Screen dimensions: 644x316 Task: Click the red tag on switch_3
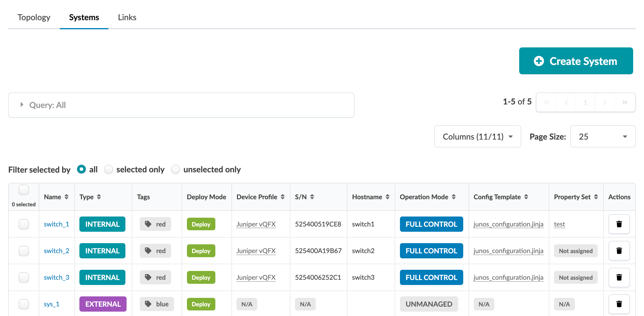(x=155, y=277)
